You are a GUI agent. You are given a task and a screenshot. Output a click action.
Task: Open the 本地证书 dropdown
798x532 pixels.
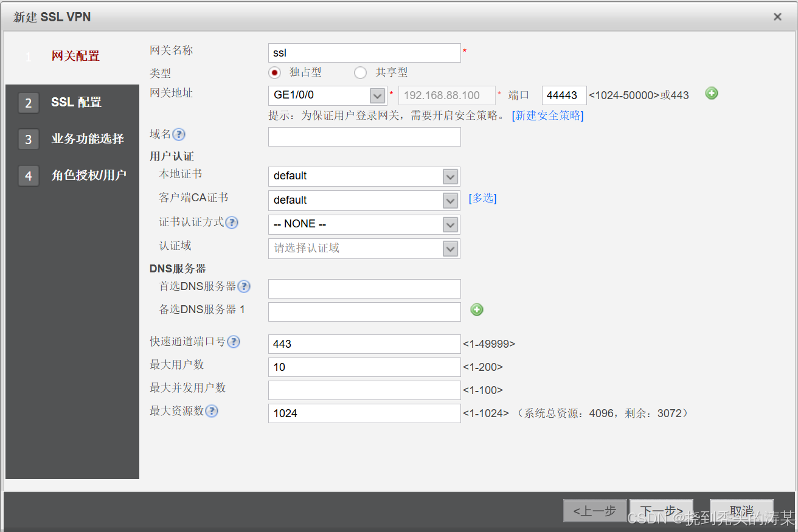450,176
